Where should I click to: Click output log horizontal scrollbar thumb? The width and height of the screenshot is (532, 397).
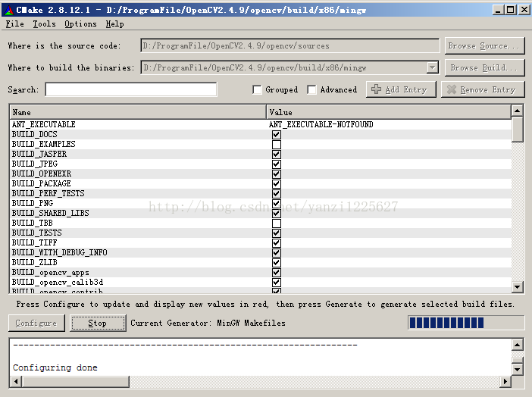point(75,381)
